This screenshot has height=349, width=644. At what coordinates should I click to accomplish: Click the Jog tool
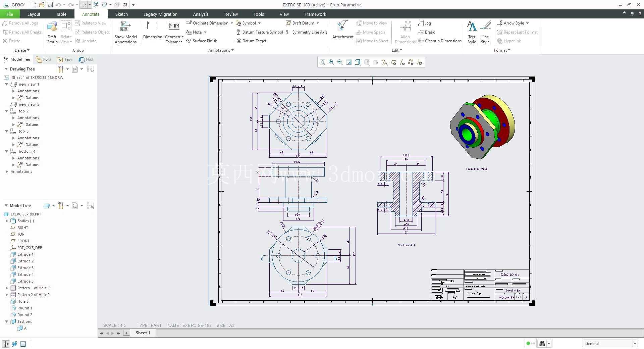[425, 23]
